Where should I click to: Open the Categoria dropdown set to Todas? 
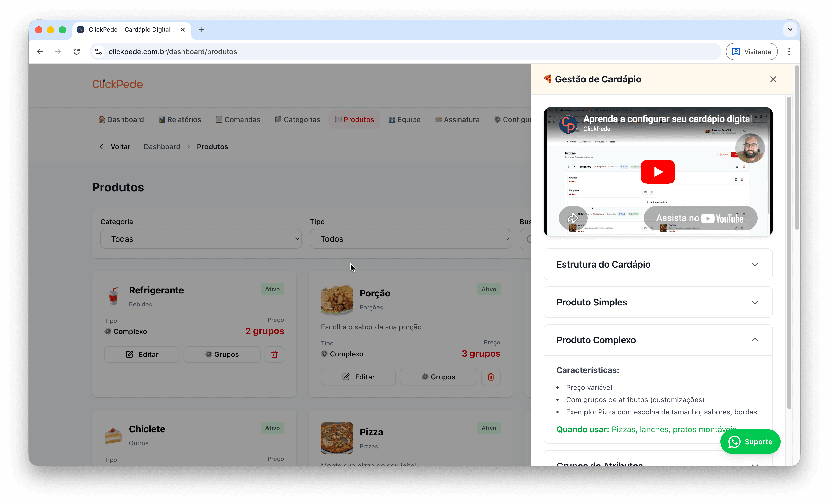click(x=201, y=239)
